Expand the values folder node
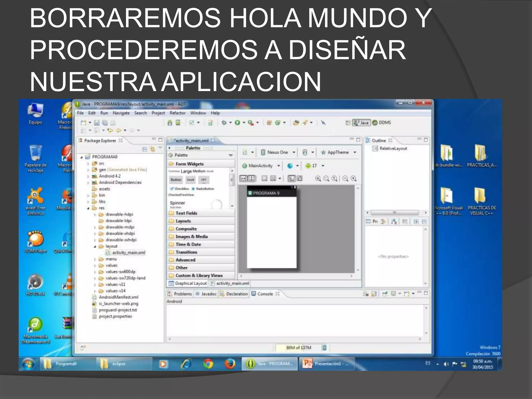Viewport: 532px width, 399px height. coord(95,265)
